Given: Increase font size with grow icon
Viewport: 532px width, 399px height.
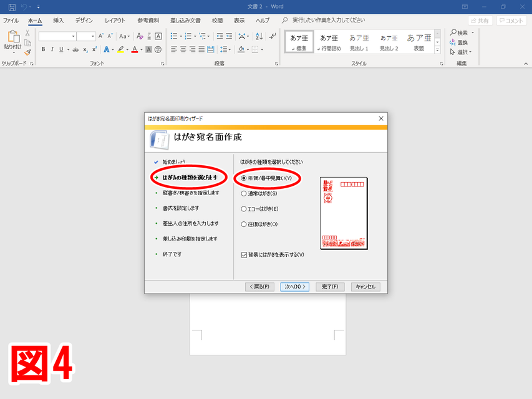Looking at the screenshot, I should click(101, 36).
